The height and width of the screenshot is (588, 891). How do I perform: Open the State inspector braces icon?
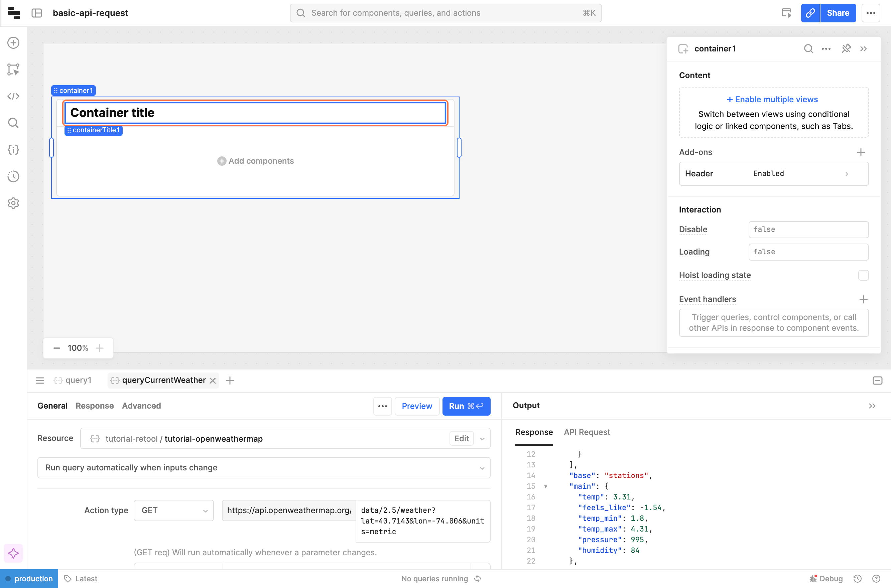13,150
